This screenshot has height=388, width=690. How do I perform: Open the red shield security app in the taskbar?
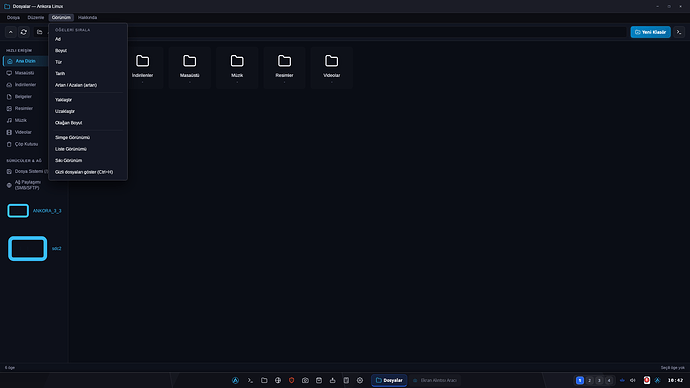(291, 381)
